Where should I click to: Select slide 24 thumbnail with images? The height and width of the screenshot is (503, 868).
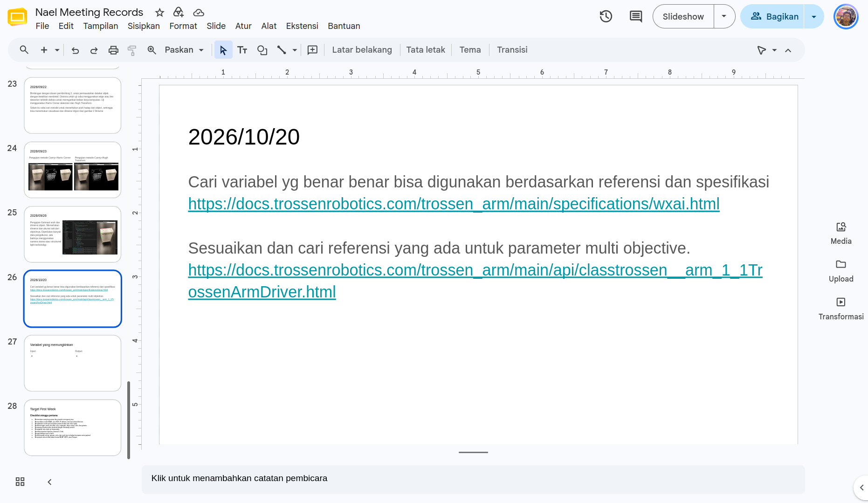click(73, 170)
